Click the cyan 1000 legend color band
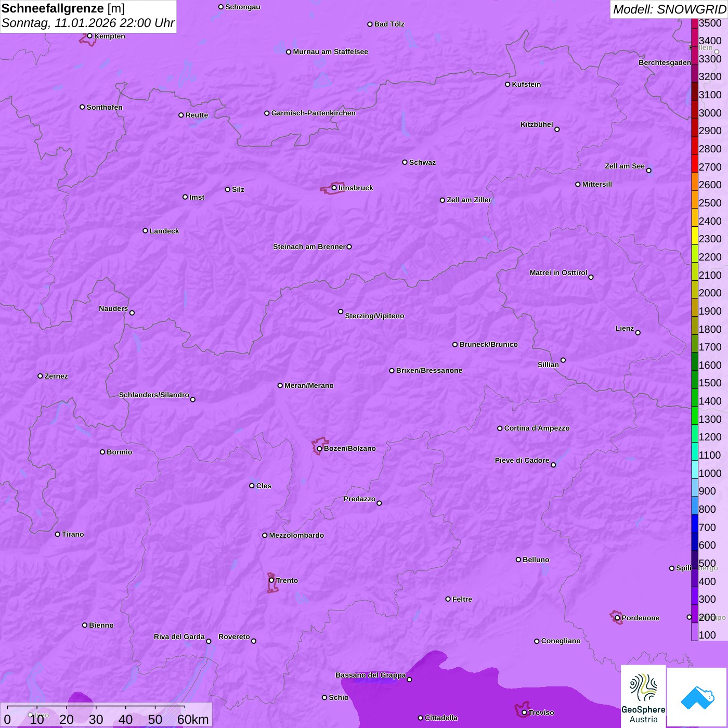 (695, 470)
